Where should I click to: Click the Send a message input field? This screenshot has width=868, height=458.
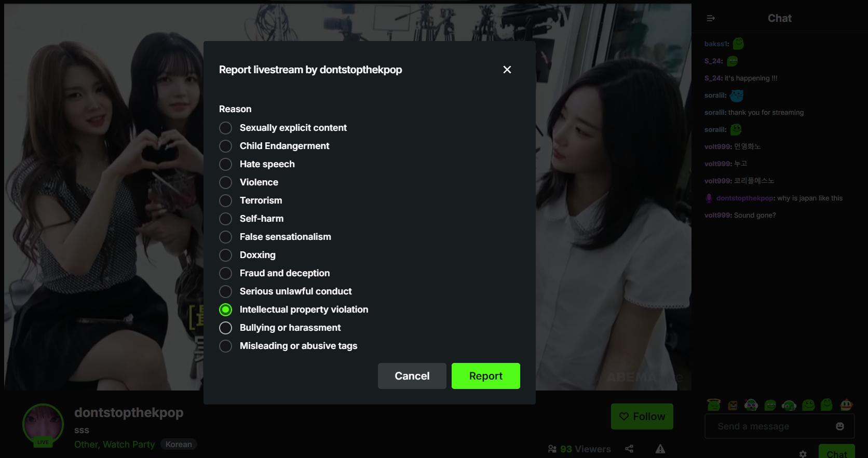pos(780,426)
